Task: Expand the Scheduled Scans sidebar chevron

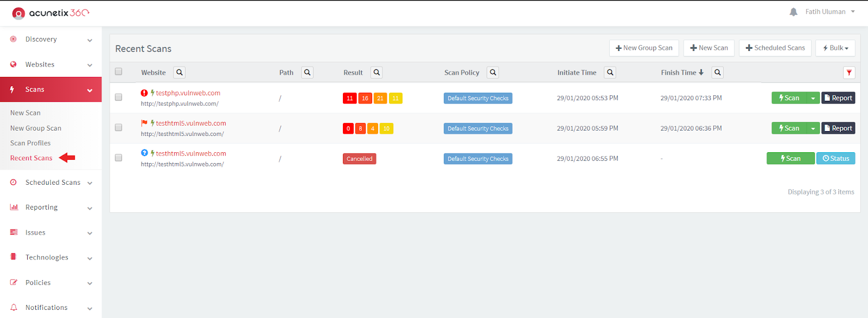Action: tap(90, 183)
